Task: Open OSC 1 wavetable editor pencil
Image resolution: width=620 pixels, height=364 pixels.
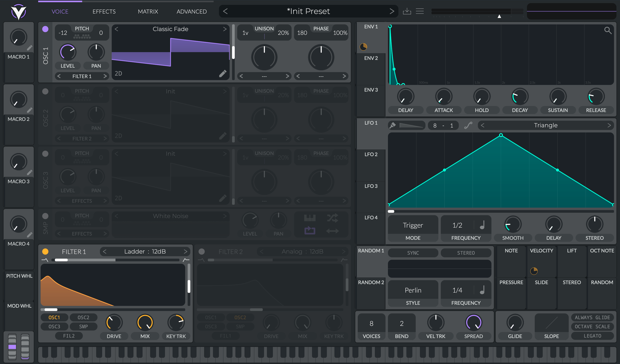Action: (223, 73)
